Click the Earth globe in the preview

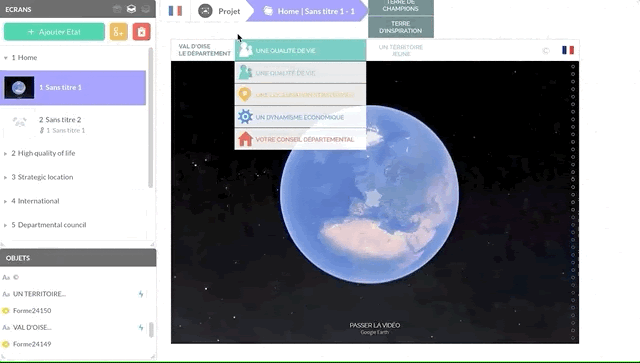tap(369, 194)
